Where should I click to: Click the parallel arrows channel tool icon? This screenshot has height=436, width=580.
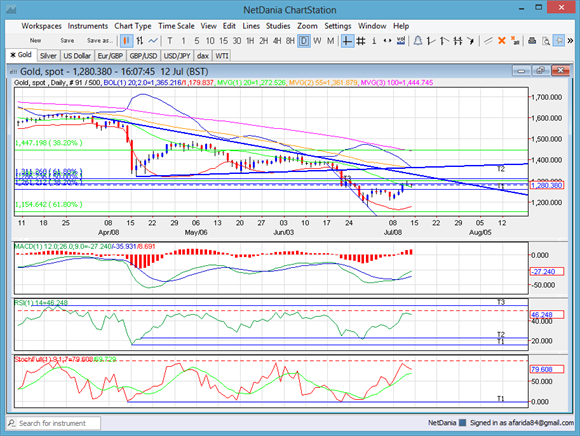pos(458,41)
